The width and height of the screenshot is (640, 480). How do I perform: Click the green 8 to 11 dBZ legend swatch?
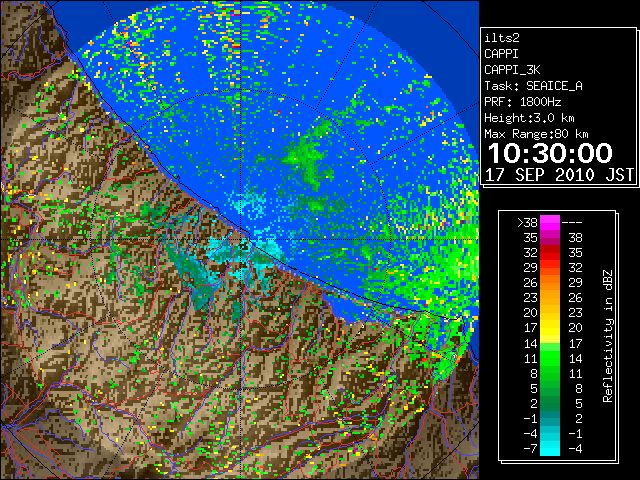point(550,373)
